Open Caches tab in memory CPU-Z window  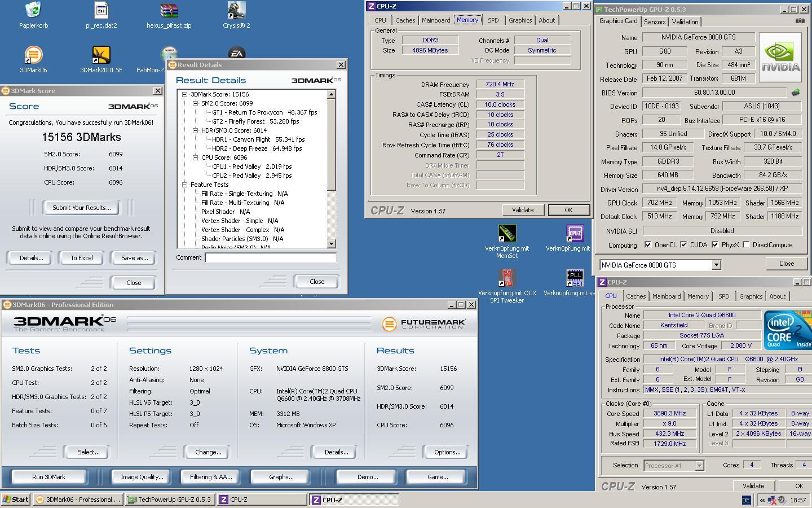tap(405, 20)
